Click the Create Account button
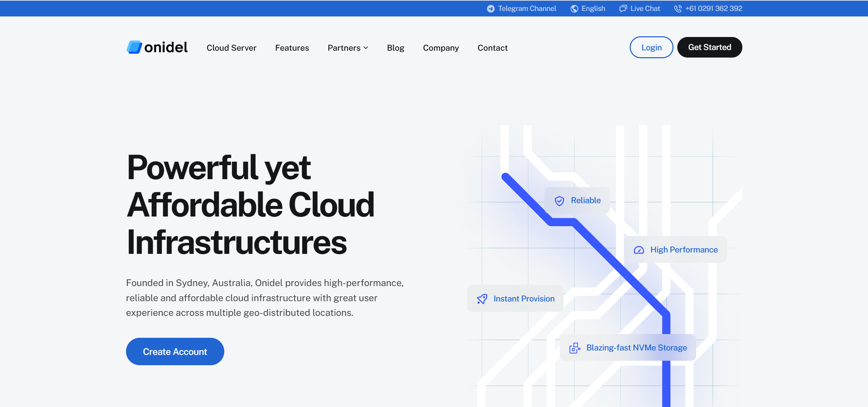Image resolution: width=868 pixels, height=407 pixels. pos(175,351)
